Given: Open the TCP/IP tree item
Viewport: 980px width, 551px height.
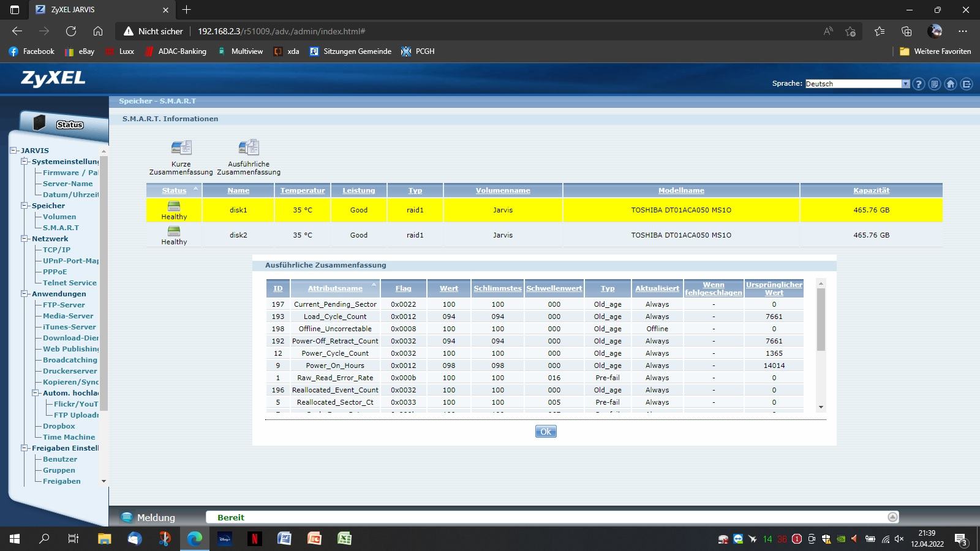Looking at the screenshot, I should [x=56, y=250].
